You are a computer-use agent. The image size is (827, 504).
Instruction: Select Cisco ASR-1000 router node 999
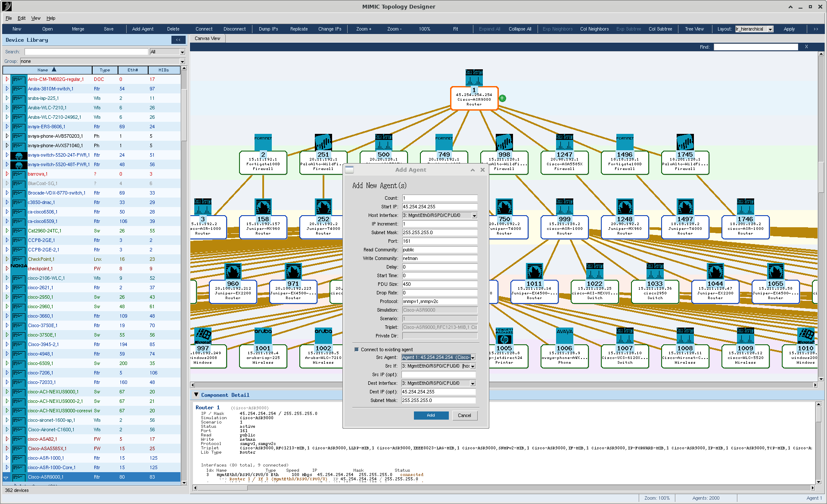(x=564, y=226)
